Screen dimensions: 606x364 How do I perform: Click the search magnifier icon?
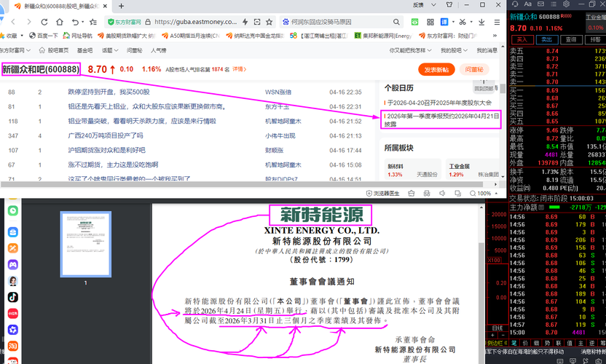[396, 22]
